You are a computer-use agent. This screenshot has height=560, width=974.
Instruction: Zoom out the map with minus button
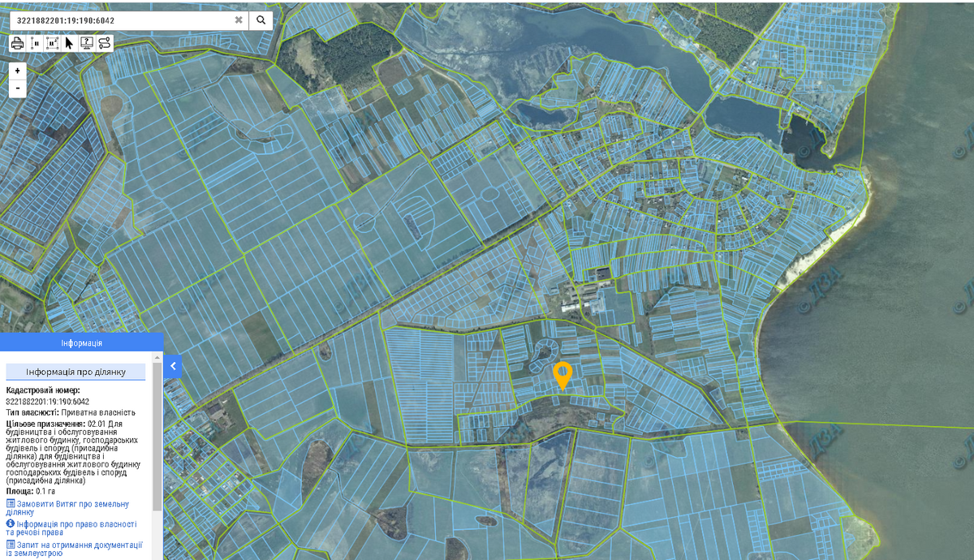(17, 88)
